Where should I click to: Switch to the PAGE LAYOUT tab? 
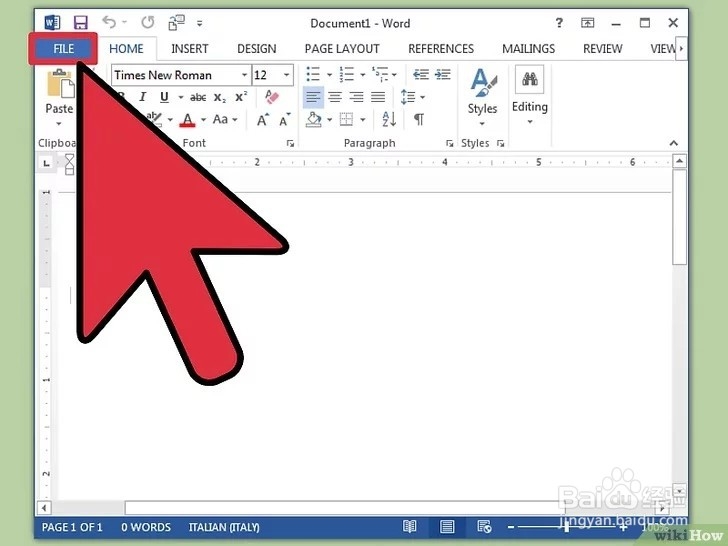342,49
